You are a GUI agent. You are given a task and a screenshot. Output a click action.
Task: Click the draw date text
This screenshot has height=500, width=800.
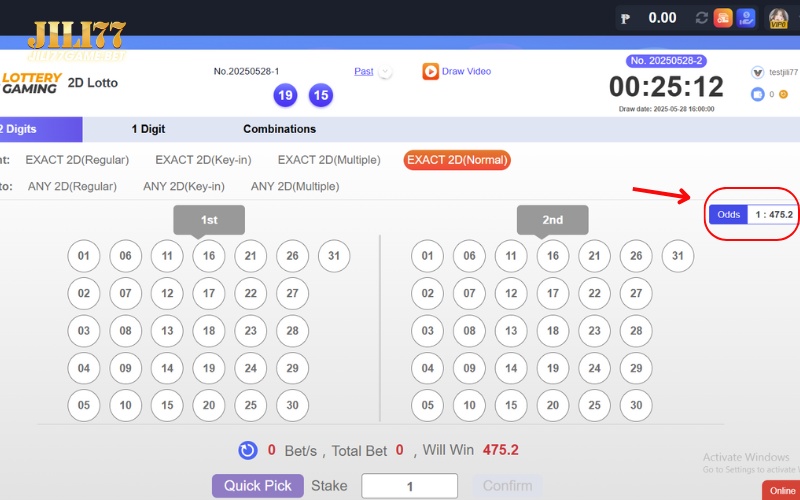coord(666,109)
